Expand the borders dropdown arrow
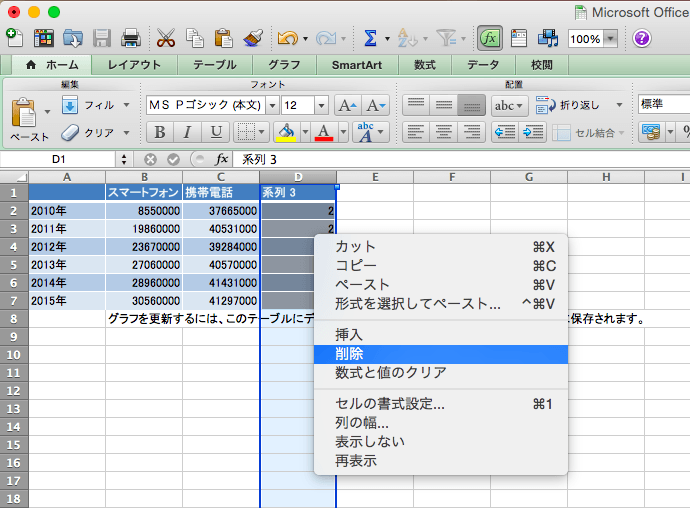The height and width of the screenshot is (508, 690). 261,132
